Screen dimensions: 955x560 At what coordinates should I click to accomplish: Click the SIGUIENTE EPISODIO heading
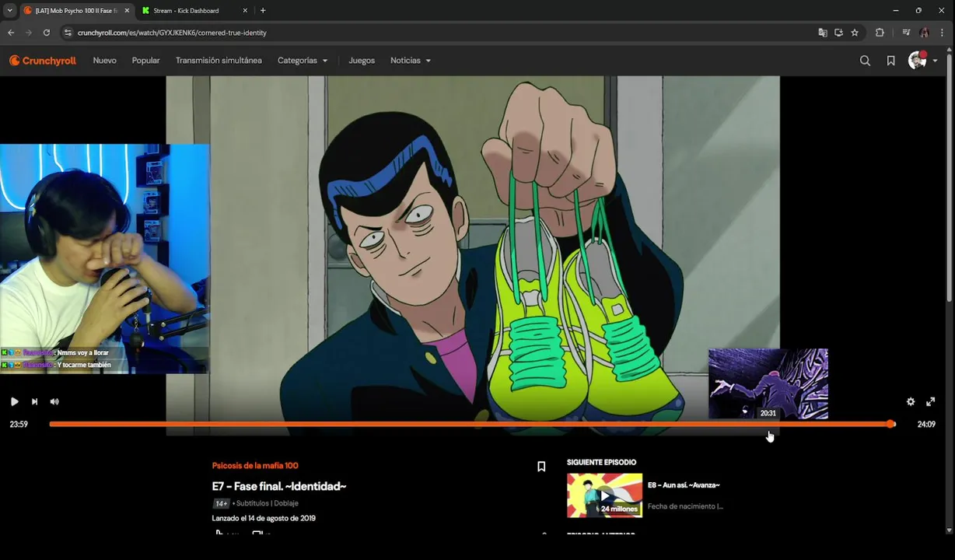click(x=601, y=463)
